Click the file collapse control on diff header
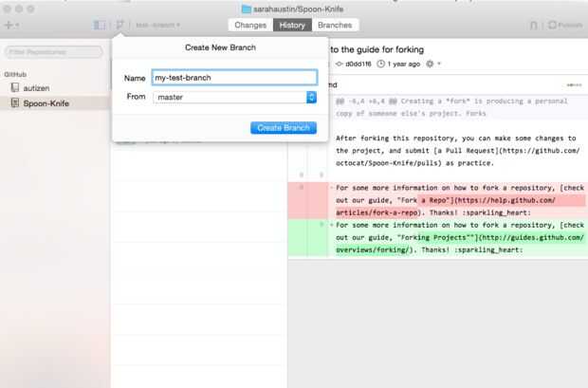Viewport: 588px width, 388px height. click(x=574, y=85)
